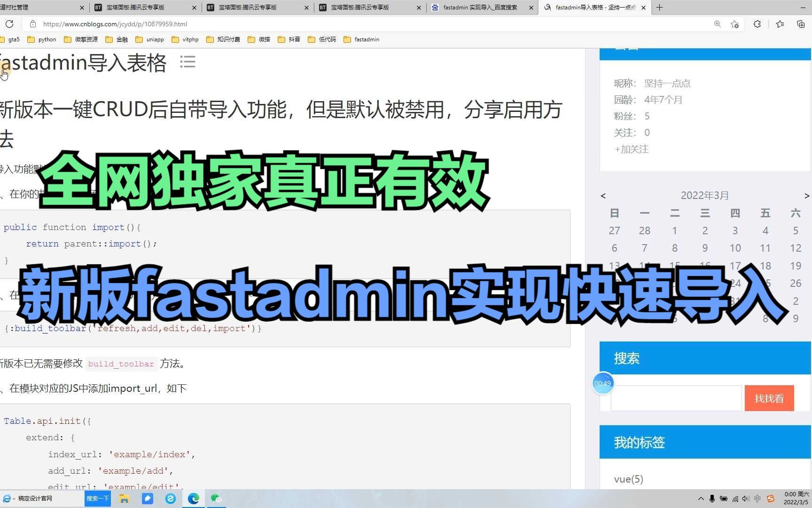
Task: Open the vue(5) tag link
Action: (628, 479)
